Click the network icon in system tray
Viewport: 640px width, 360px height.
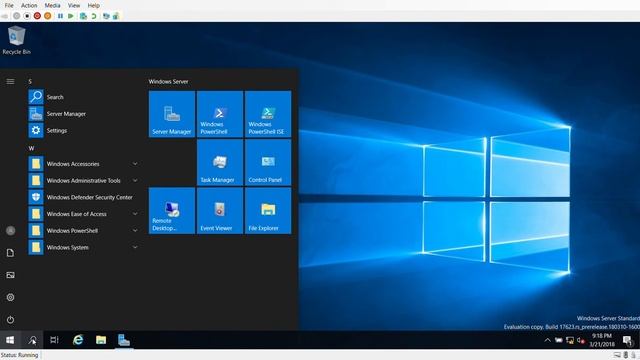pos(570,340)
